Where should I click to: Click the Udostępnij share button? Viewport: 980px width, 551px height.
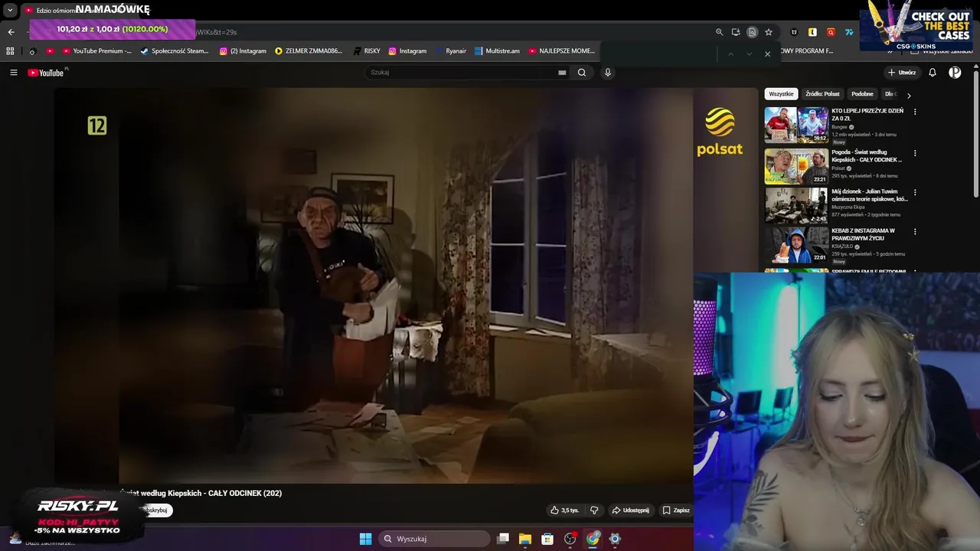pyautogui.click(x=630, y=510)
